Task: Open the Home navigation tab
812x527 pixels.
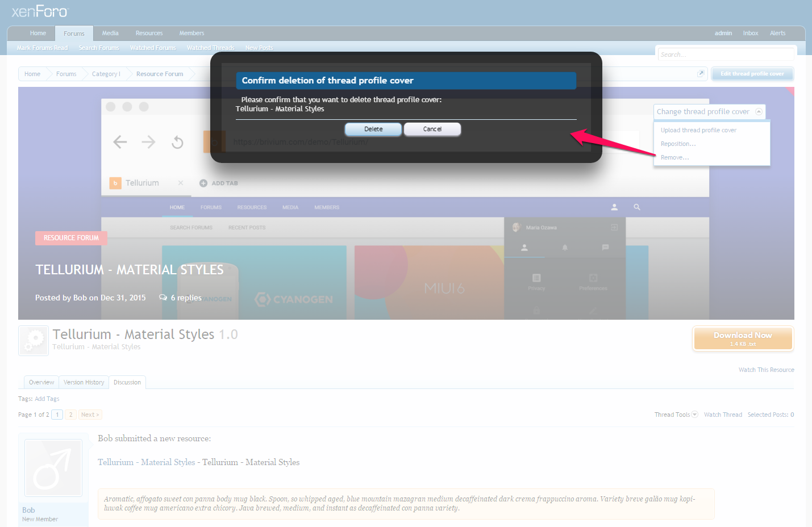Action: point(38,33)
